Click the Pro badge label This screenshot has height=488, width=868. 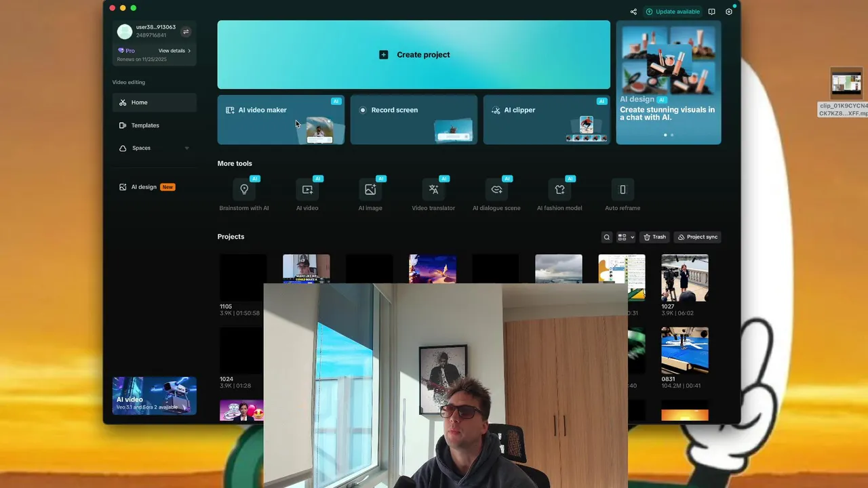126,51
